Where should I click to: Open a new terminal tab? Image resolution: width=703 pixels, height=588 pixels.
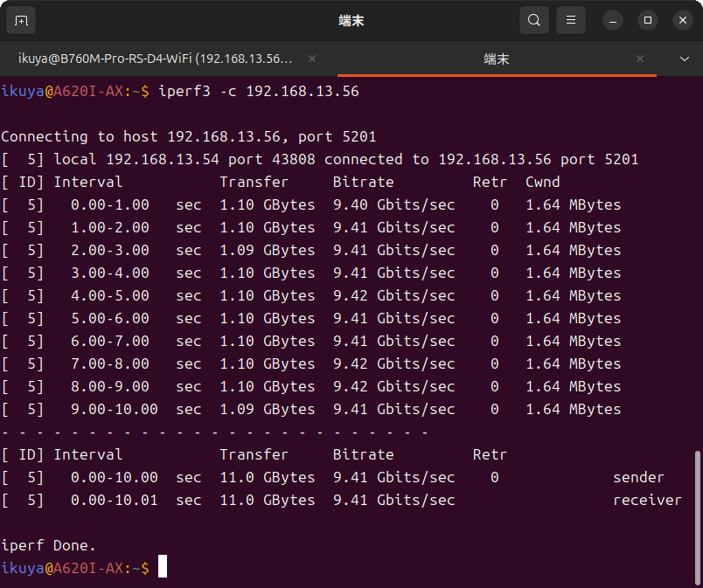21,20
